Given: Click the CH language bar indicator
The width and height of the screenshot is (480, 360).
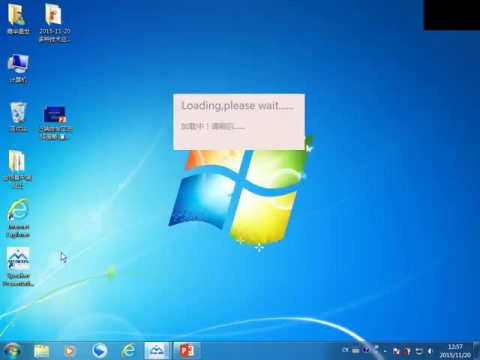Looking at the screenshot, I should [x=345, y=350].
